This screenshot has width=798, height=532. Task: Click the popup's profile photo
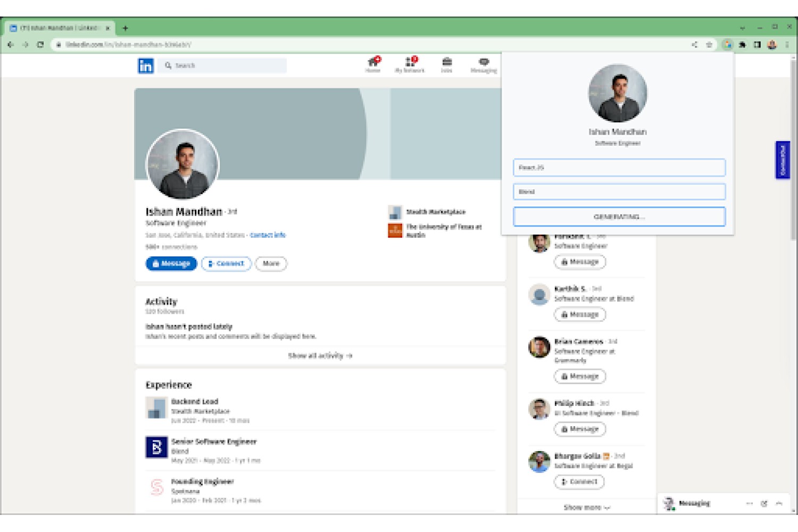[x=618, y=94]
